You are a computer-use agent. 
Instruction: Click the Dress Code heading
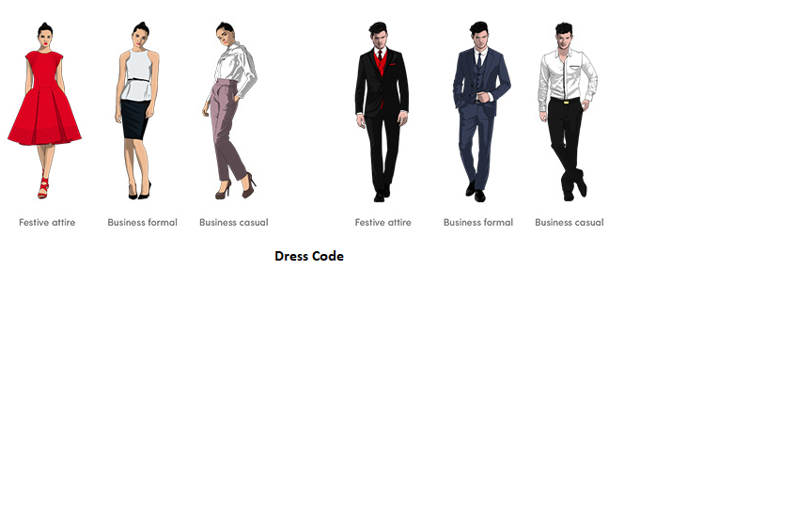point(308,256)
